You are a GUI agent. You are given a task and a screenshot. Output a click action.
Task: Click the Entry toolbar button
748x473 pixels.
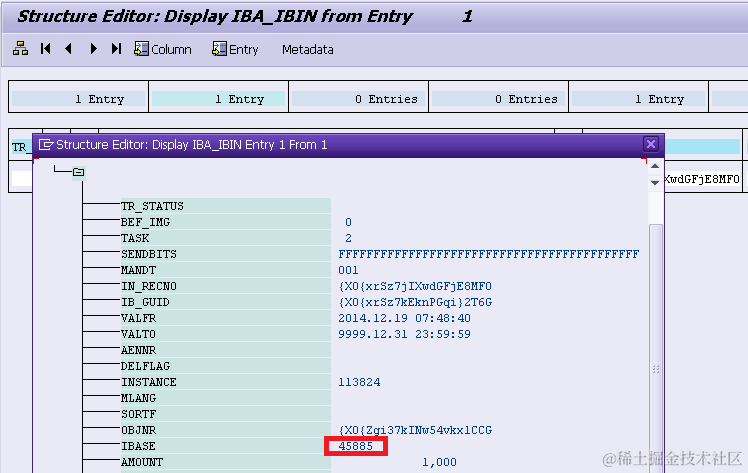click(x=235, y=49)
